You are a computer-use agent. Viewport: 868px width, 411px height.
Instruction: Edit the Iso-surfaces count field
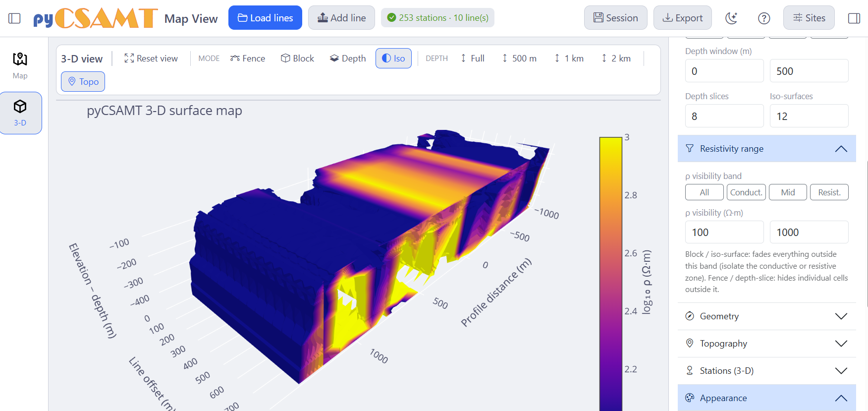[809, 116]
